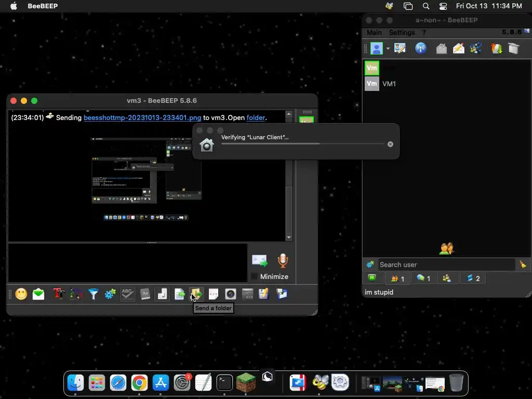This screenshot has width=532, height=399.
Task: Click the dark window icon in chat toolbar
Action: [x=248, y=294]
